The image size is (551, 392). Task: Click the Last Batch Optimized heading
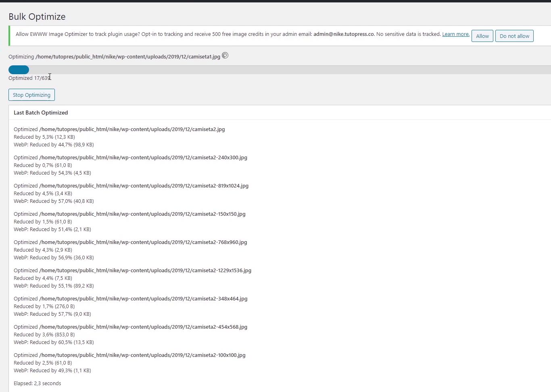click(41, 113)
